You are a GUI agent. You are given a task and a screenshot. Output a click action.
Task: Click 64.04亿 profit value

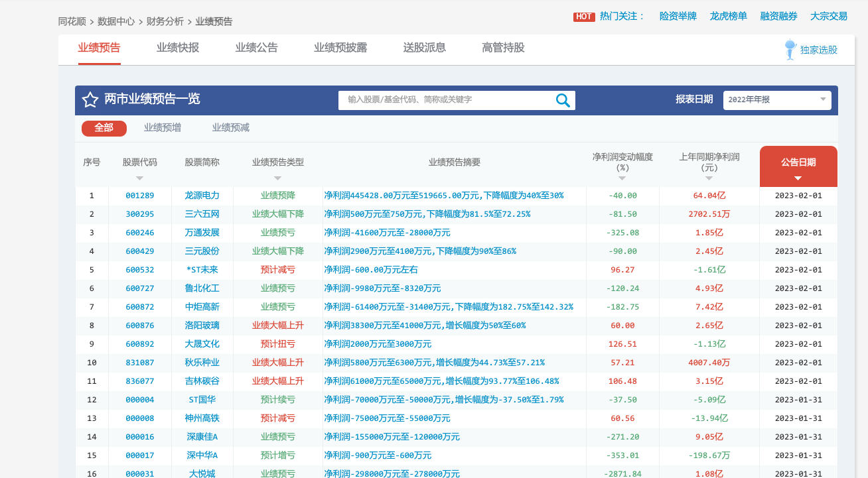point(709,196)
